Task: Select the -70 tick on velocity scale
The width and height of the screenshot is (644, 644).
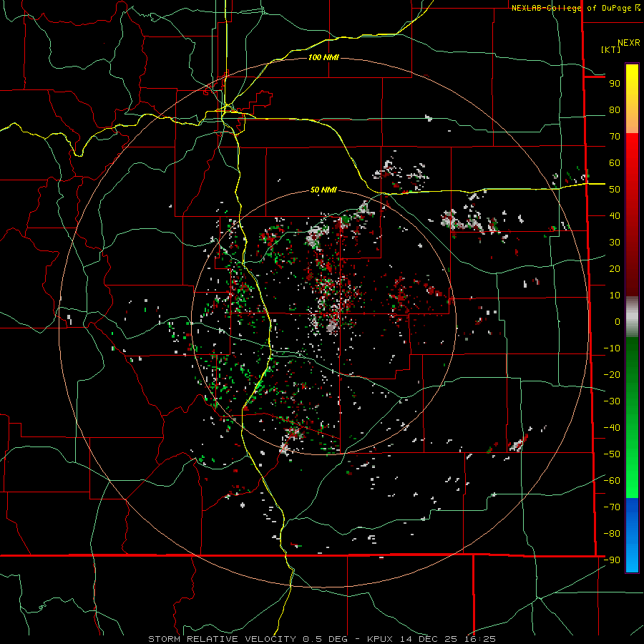Action: (612, 507)
